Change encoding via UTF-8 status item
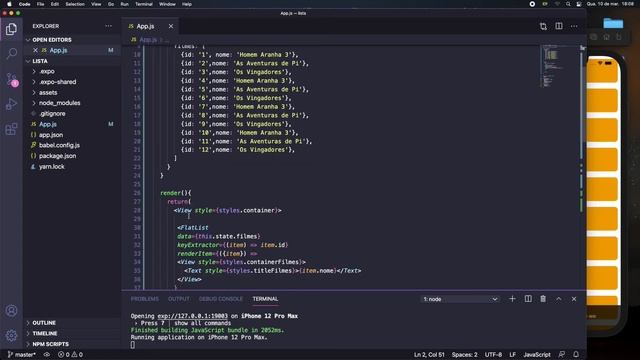The width and height of the screenshot is (640, 360). tap(493, 355)
